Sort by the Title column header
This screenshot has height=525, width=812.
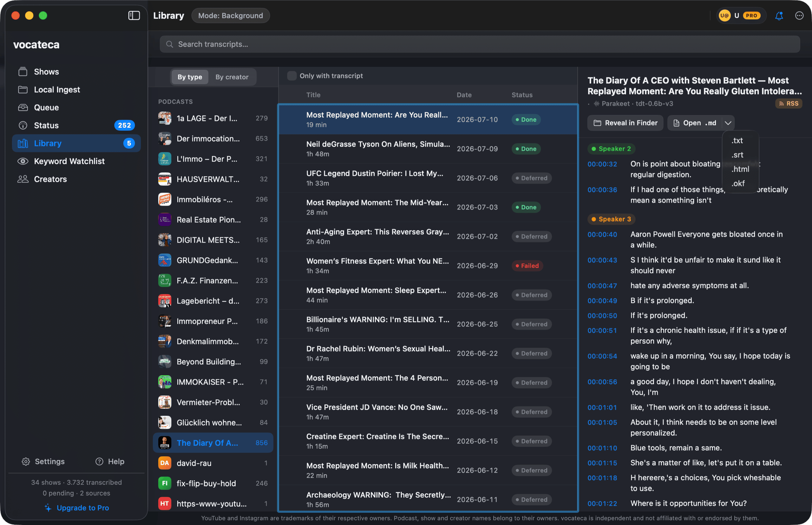tap(313, 95)
